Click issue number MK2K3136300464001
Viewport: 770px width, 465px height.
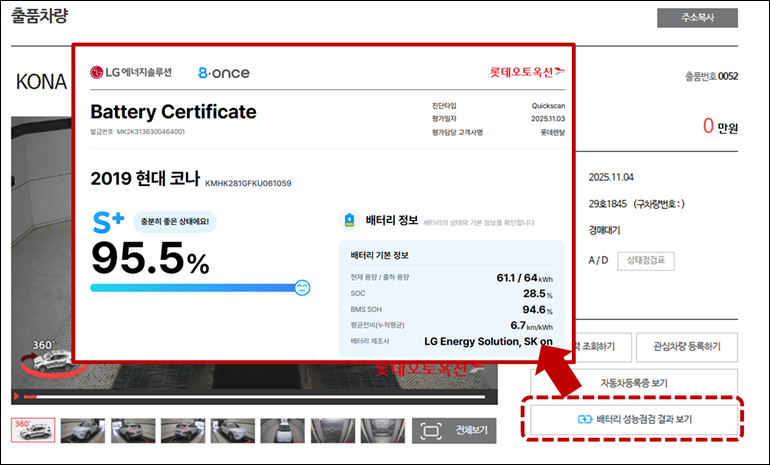pos(151,132)
